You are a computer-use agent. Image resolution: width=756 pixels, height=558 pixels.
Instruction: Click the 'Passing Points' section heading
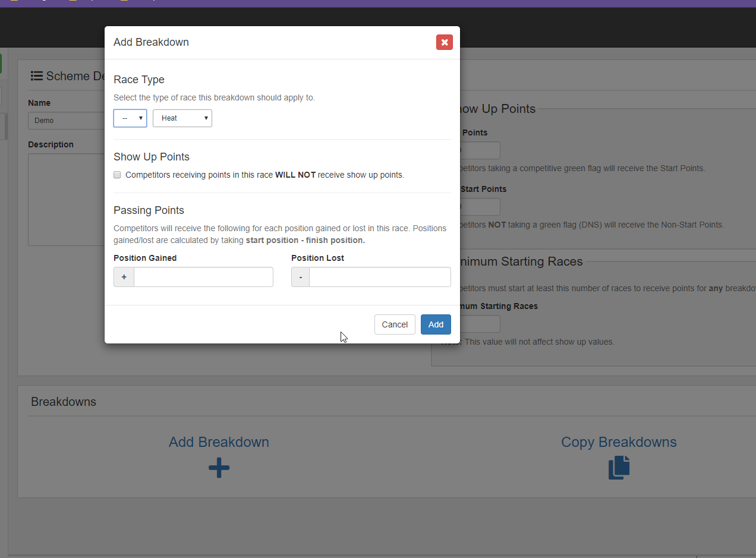(149, 210)
